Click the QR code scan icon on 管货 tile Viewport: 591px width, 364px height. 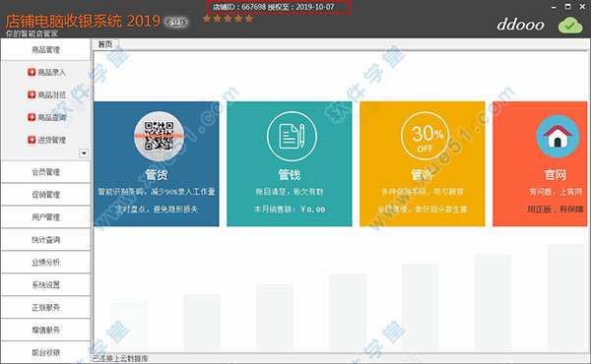(159, 137)
